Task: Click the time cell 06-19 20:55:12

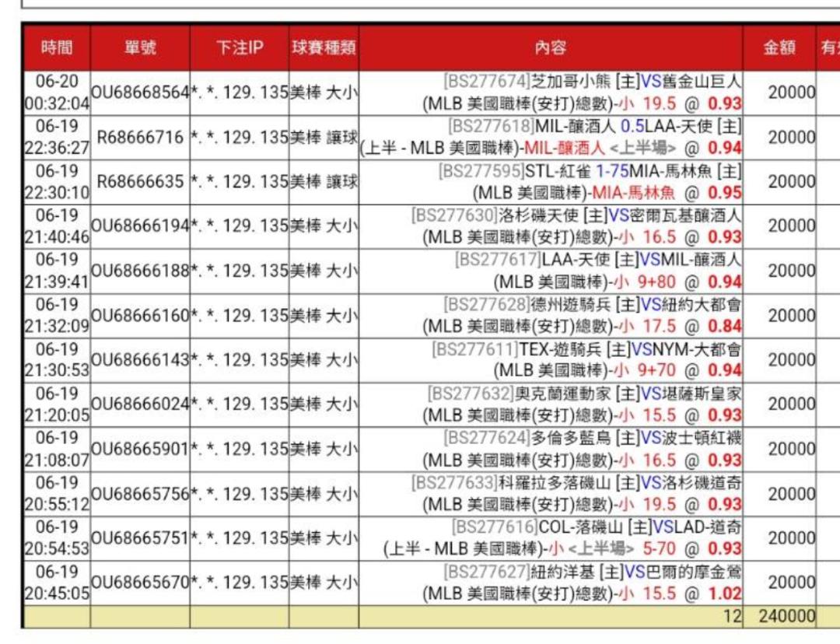Action: coord(57,493)
